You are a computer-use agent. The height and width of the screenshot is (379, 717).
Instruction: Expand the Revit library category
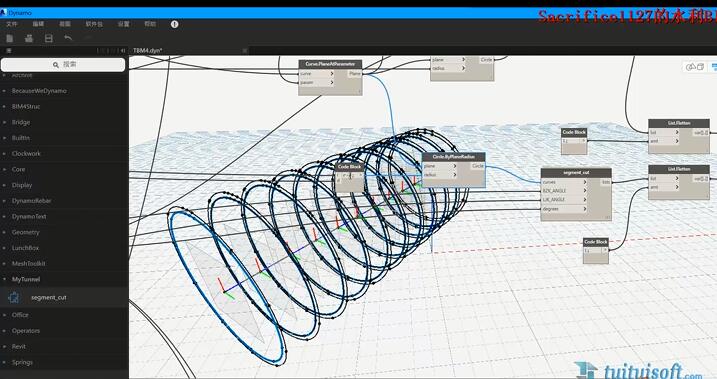[x=19, y=347]
